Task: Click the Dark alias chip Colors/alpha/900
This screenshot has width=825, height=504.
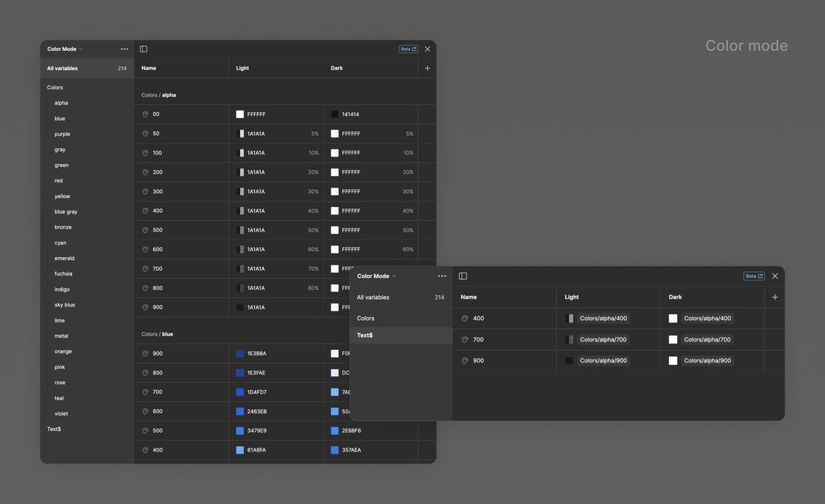Action: point(707,360)
